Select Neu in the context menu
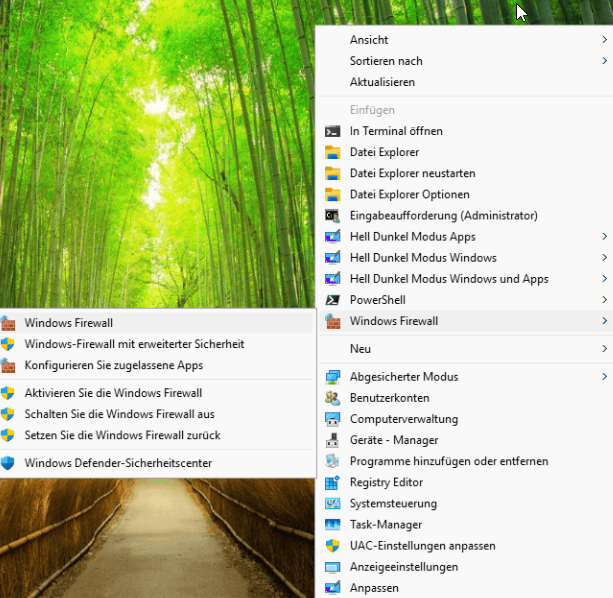Image resolution: width=613 pixels, height=598 pixels. click(466, 349)
